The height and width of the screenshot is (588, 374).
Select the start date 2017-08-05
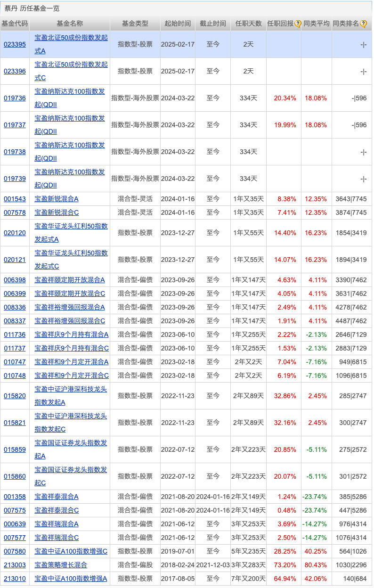coord(178,578)
